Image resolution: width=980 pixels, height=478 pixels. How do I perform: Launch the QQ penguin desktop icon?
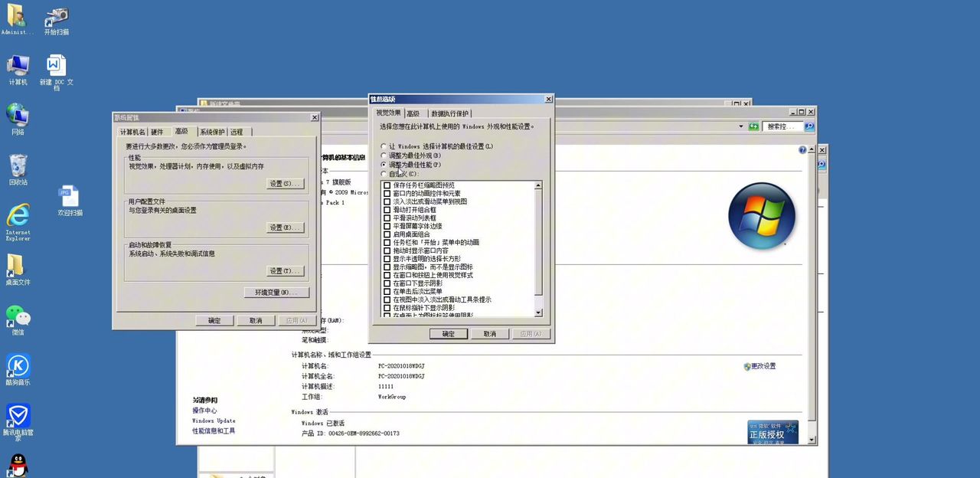(18, 466)
